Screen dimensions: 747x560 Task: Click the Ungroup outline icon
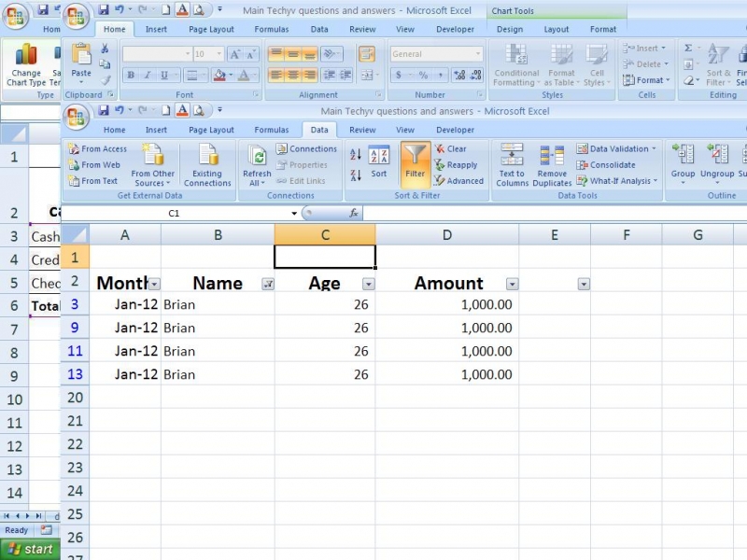tap(717, 161)
